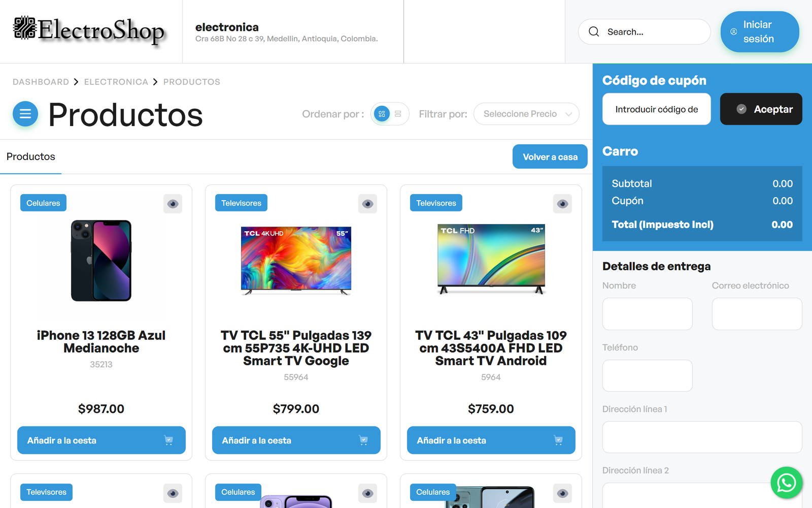Switch to list view layout
The width and height of the screenshot is (812, 508).
[x=398, y=114]
